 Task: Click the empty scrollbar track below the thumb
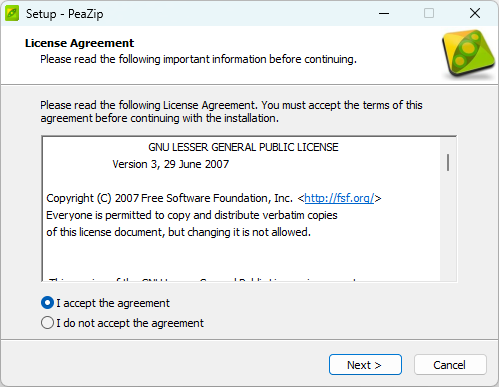(x=448, y=227)
